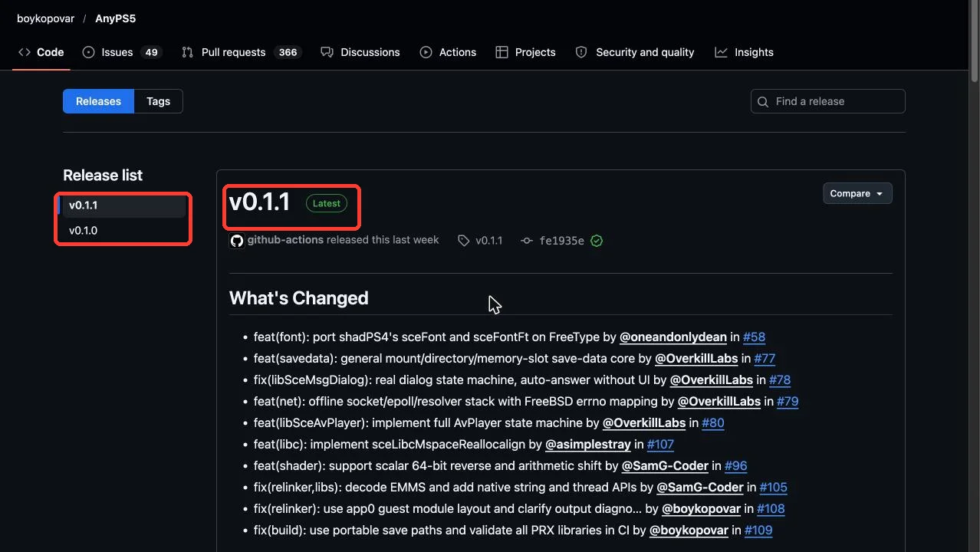Image resolution: width=980 pixels, height=552 pixels.
Task: Click @OverkillLabs on the libSceAvPlayer line
Action: pyautogui.click(x=644, y=422)
